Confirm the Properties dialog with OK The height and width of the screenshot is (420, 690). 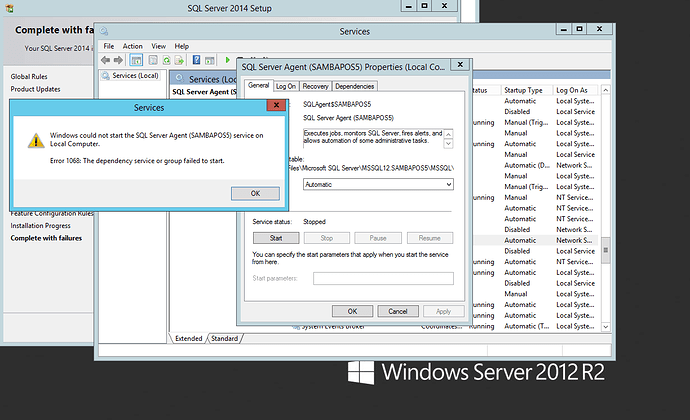[352, 311]
